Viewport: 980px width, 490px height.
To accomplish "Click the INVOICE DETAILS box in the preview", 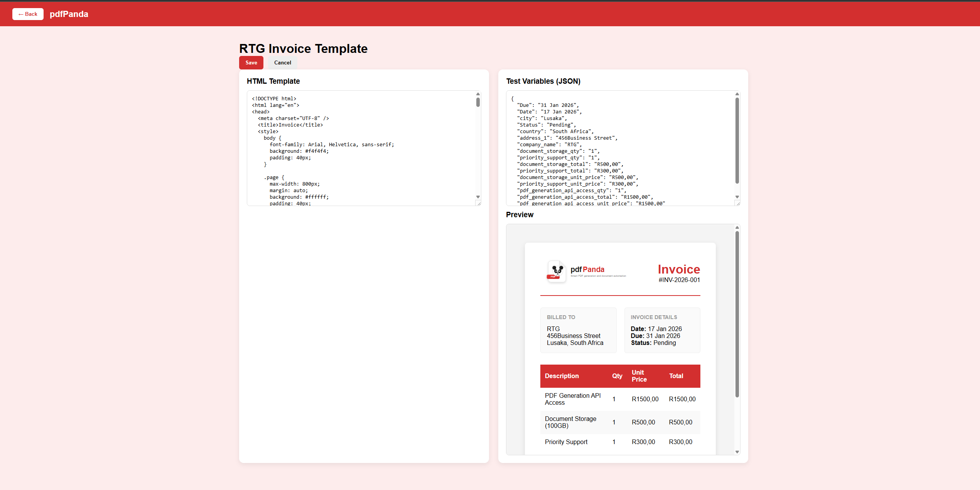I will pyautogui.click(x=662, y=330).
